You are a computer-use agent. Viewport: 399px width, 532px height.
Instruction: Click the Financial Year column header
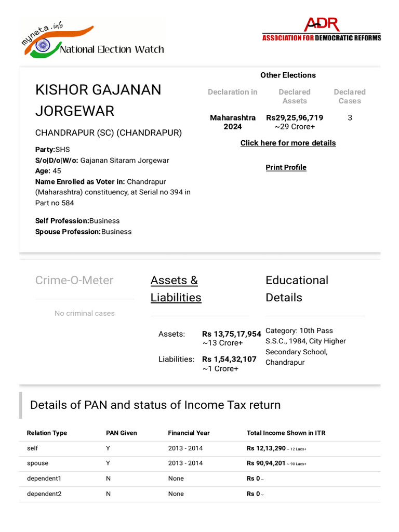pyautogui.click(x=189, y=433)
